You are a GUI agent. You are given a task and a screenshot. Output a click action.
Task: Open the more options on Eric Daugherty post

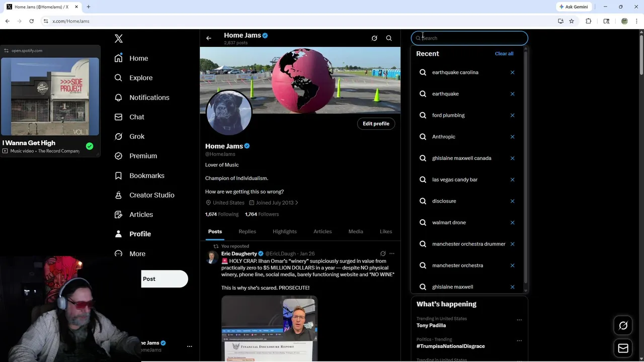pos(392,254)
